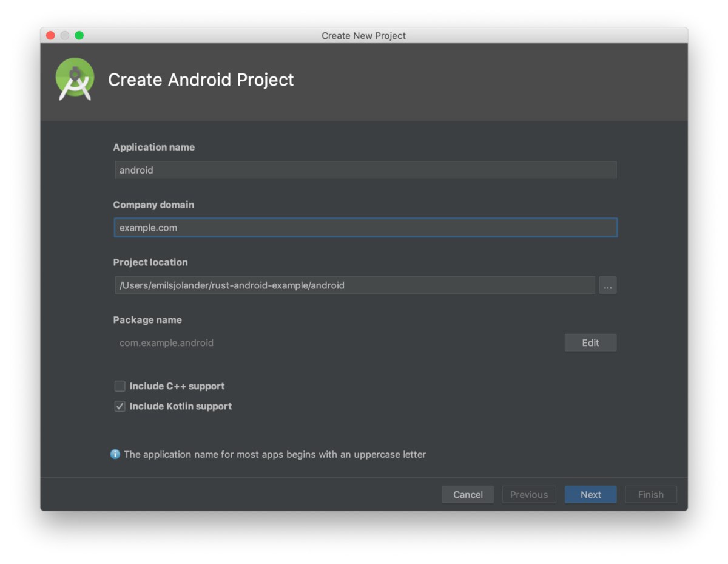The height and width of the screenshot is (564, 728).
Task: Click the green zoom window button
Action: (x=79, y=36)
